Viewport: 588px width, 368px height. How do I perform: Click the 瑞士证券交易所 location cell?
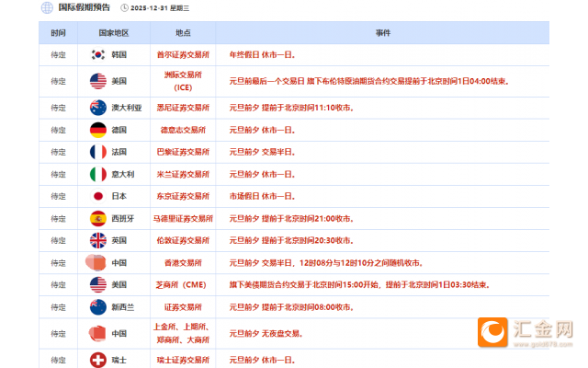pos(183,360)
